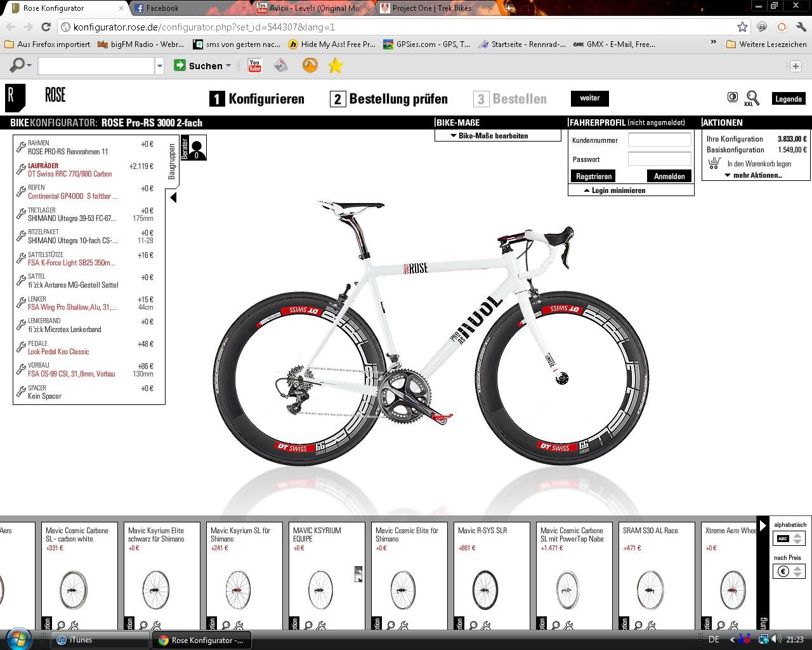Click the wrench icon next to Laufräder
812x650 pixels.
coord(21,170)
